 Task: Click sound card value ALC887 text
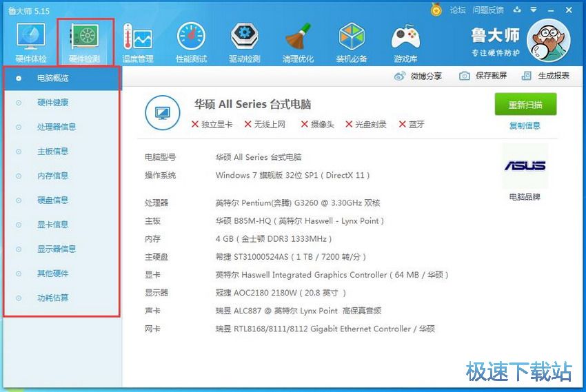click(x=299, y=311)
